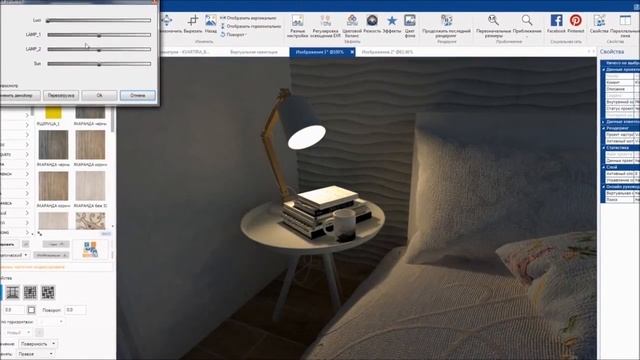Share render to Pinterest
Viewport: 640px width, 360px height.
[x=576, y=24]
